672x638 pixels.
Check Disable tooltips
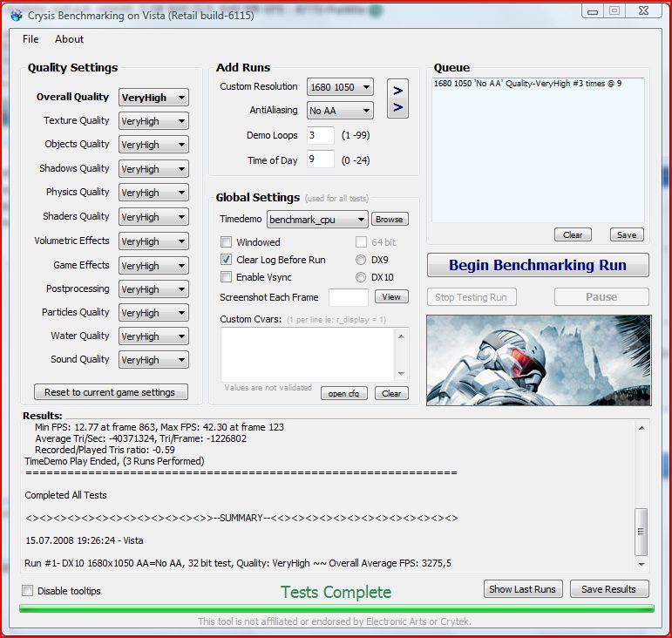(x=27, y=591)
